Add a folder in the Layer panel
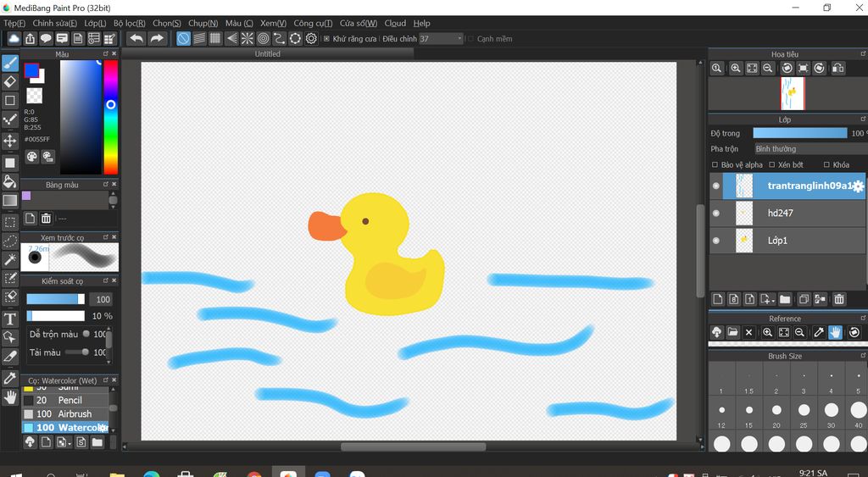Image resolution: width=868 pixels, height=477 pixels. [785, 299]
